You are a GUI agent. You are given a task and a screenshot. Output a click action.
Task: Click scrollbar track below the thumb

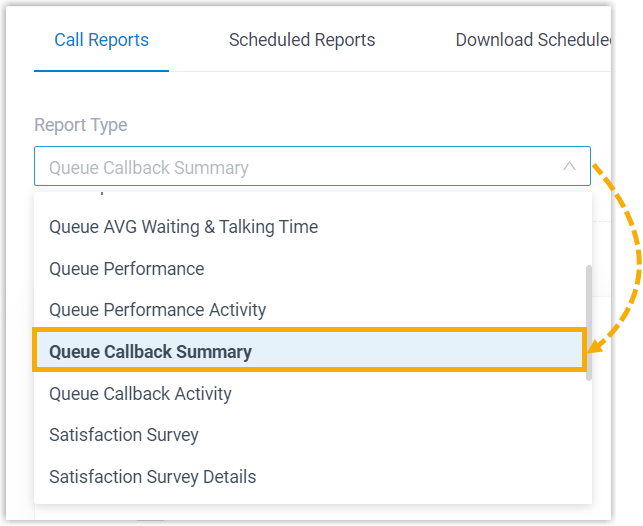pyautogui.click(x=588, y=440)
